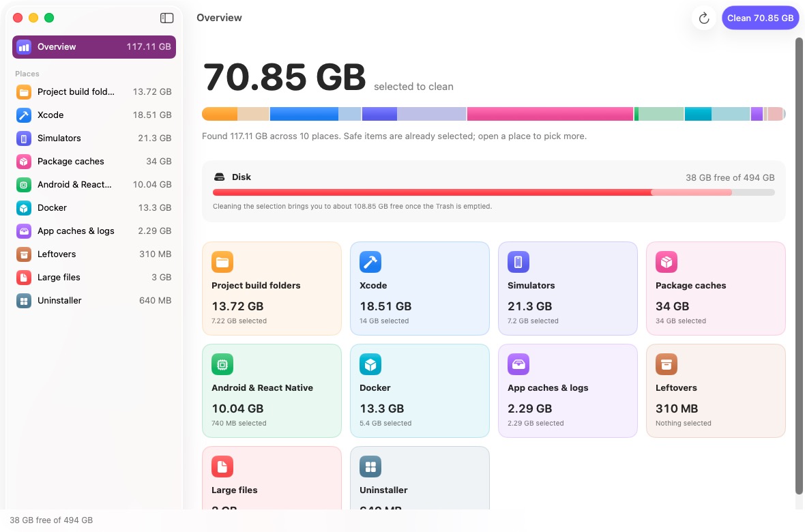This screenshot has height=532, width=805.
Task: Click the Disk drive icon
Action: click(219, 177)
